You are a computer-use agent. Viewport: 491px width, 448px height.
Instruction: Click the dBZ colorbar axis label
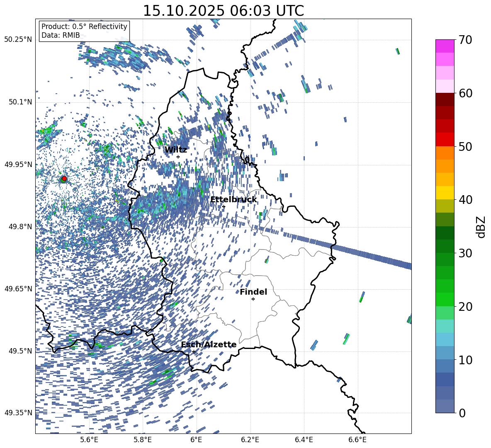pos(481,227)
